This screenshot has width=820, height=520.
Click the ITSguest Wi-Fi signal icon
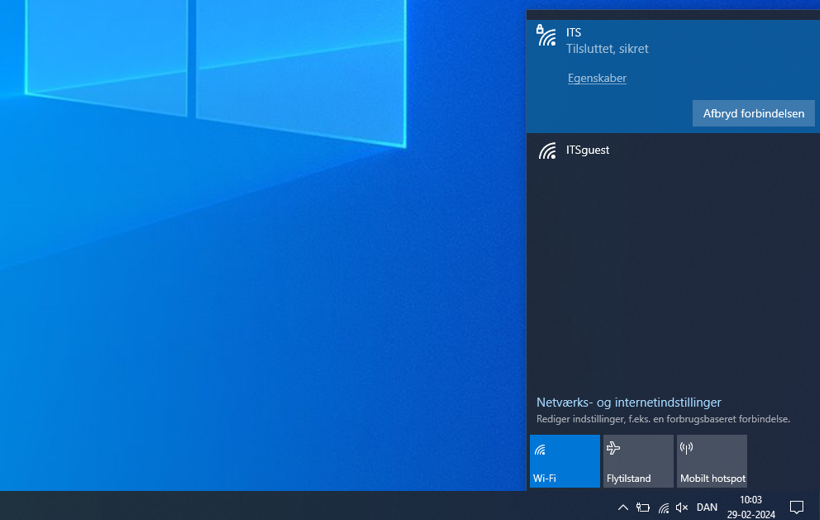pyautogui.click(x=547, y=151)
